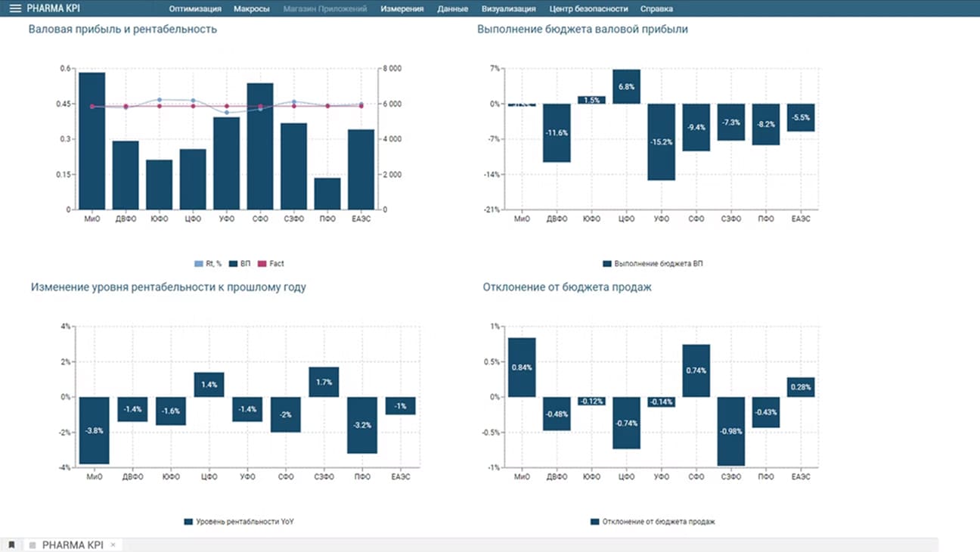The image size is (980, 552).
Task: Click the bookmark icon in bottom tab bar
Action: [x=12, y=544]
